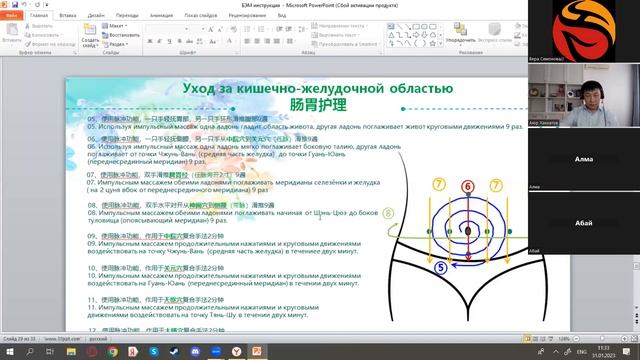Undo last action in Quick Access toolbar
640x360 pixels.
24,4
